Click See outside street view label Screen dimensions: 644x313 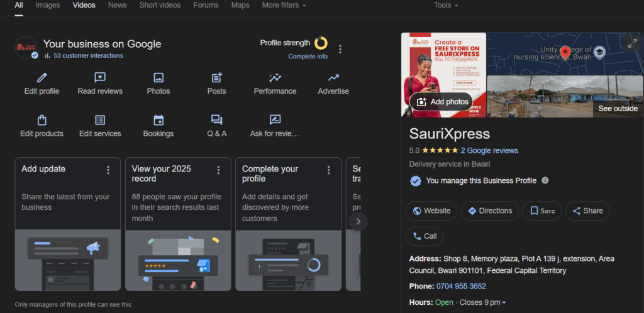click(618, 108)
